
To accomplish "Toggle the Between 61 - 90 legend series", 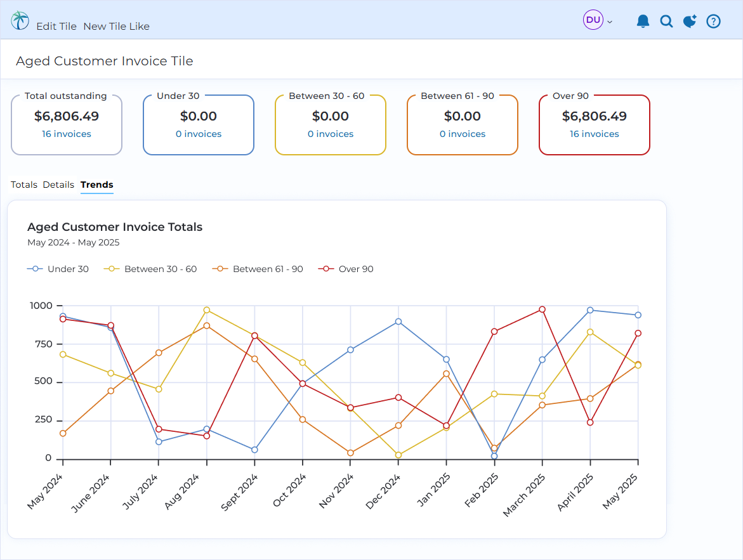I will [258, 269].
